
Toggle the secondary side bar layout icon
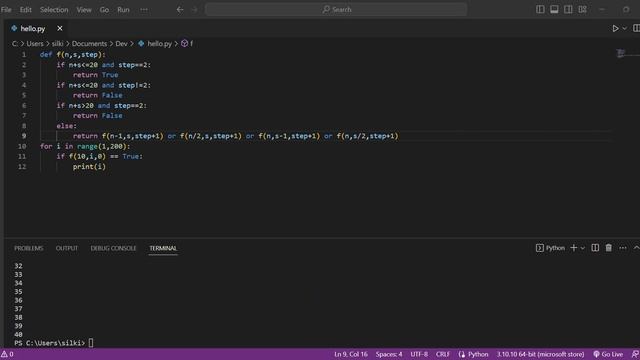[568, 9]
